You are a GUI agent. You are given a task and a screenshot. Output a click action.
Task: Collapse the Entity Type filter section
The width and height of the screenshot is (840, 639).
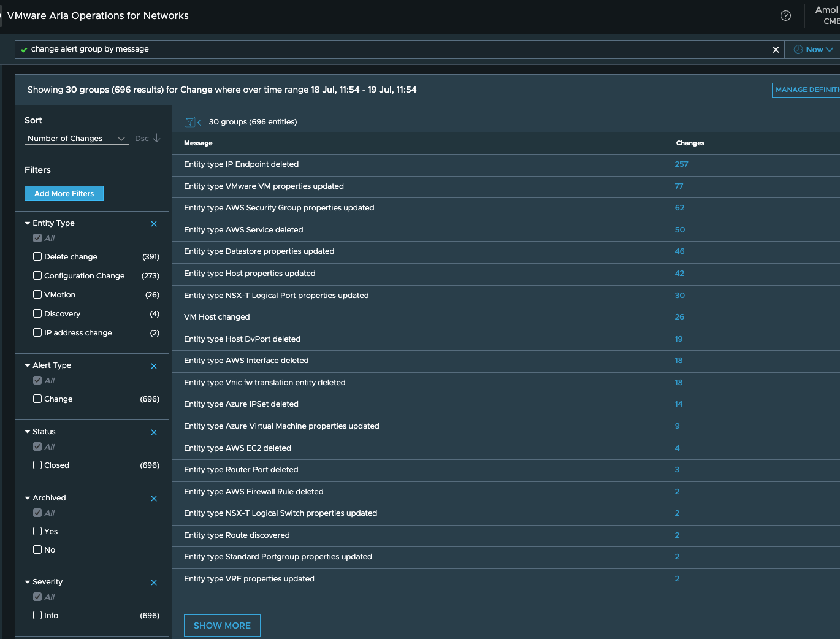point(28,223)
